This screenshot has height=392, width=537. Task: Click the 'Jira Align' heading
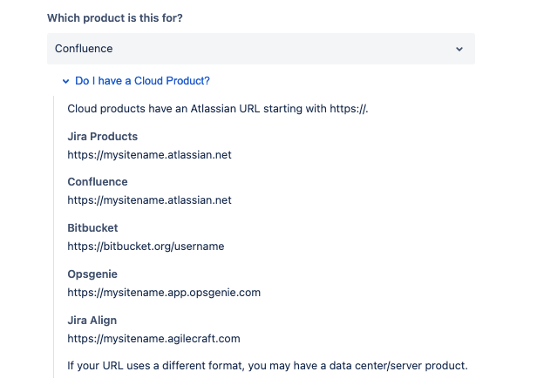(x=92, y=321)
